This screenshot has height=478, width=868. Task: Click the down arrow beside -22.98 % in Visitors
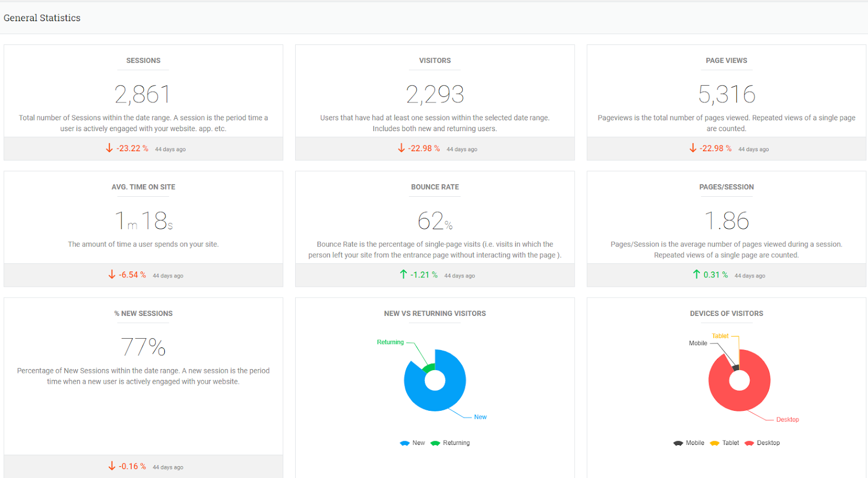click(x=401, y=148)
